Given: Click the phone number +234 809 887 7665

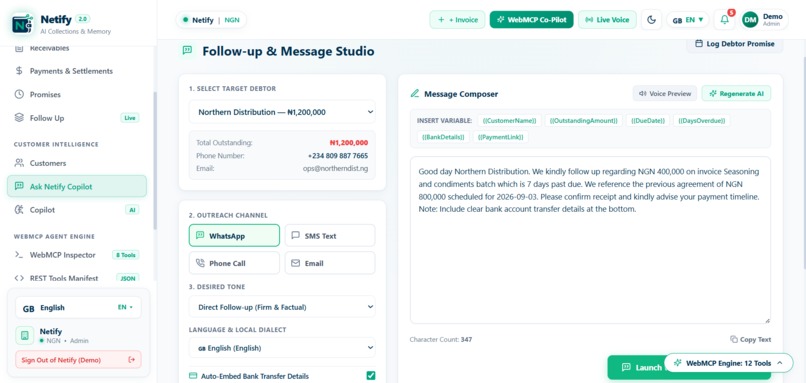Looking at the screenshot, I should 338,156.
